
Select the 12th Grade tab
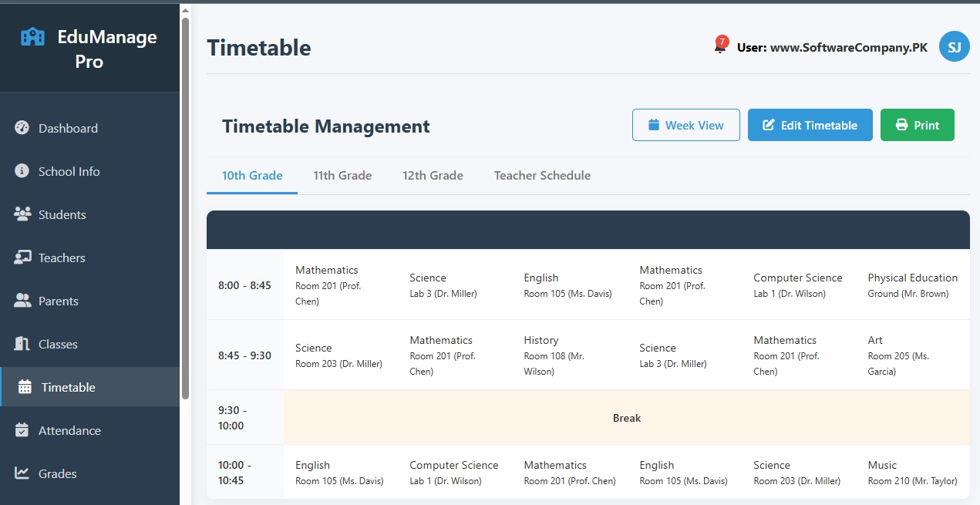pyautogui.click(x=433, y=175)
